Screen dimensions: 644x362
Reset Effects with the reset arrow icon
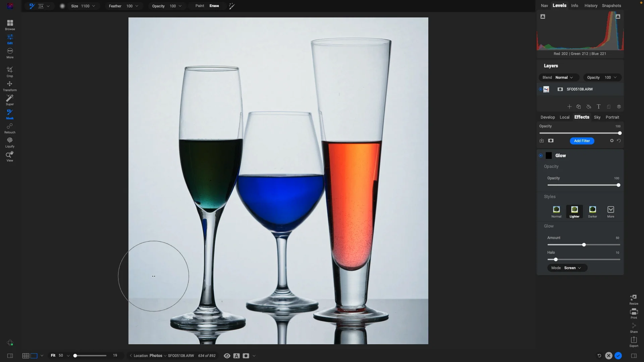click(x=619, y=141)
